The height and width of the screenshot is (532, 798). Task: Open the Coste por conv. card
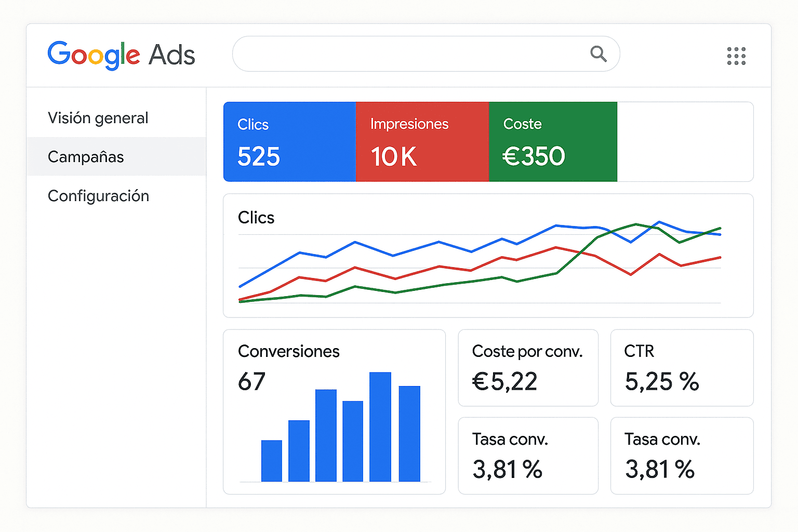(x=528, y=368)
